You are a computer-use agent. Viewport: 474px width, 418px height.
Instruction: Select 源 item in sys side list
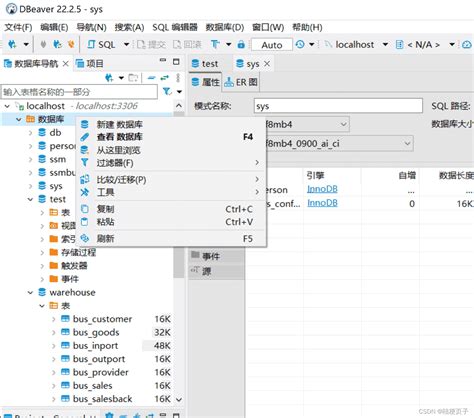point(216,271)
